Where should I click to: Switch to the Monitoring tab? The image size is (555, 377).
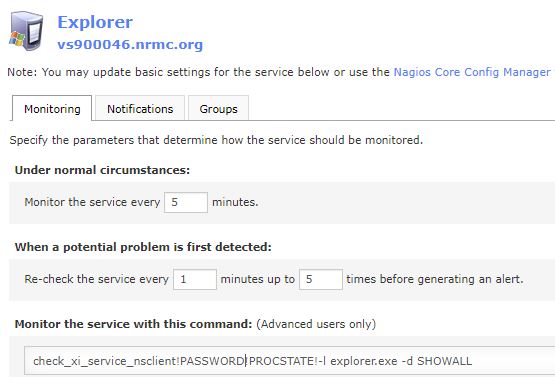click(52, 108)
